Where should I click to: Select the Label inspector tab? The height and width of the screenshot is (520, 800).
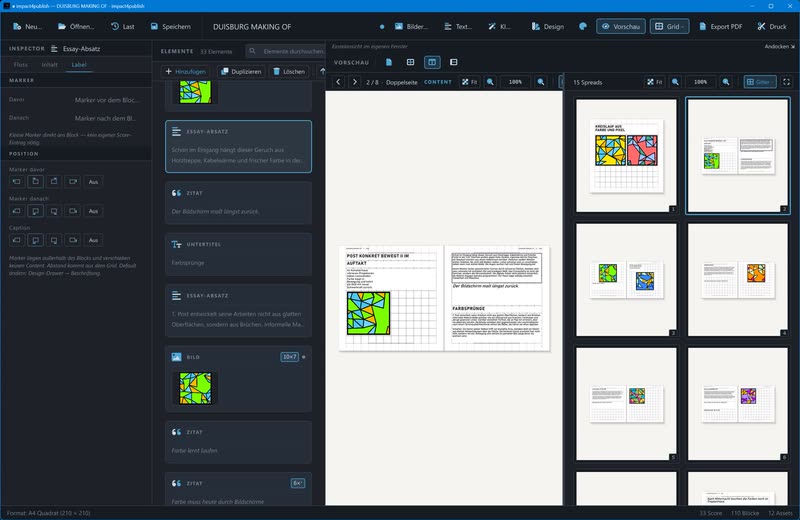[x=79, y=65]
